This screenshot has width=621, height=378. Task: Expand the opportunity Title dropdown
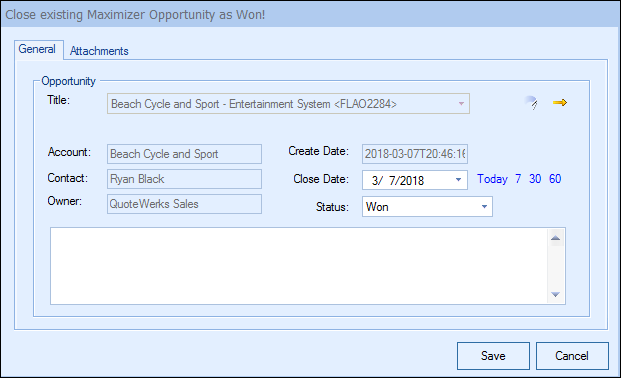pyautogui.click(x=461, y=104)
